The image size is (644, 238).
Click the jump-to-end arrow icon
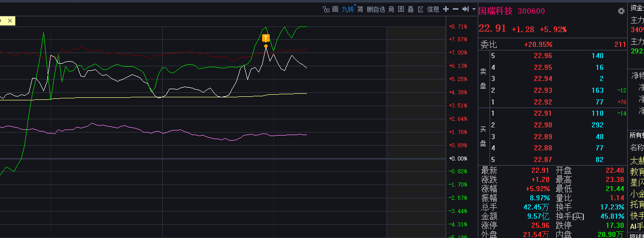(x=465, y=9)
